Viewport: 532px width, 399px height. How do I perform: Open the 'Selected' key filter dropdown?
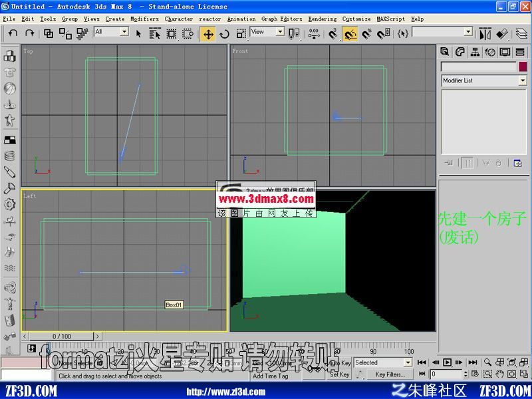[408, 362]
